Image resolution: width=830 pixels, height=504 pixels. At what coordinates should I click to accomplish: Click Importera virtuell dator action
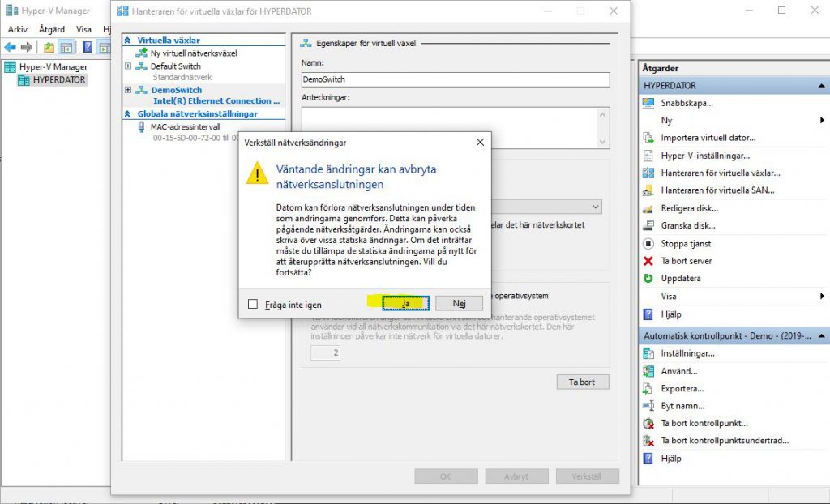coord(708,138)
